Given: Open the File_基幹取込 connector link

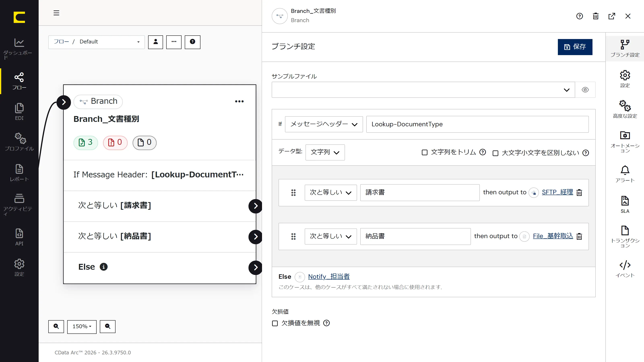Looking at the screenshot, I should tap(553, 236).
